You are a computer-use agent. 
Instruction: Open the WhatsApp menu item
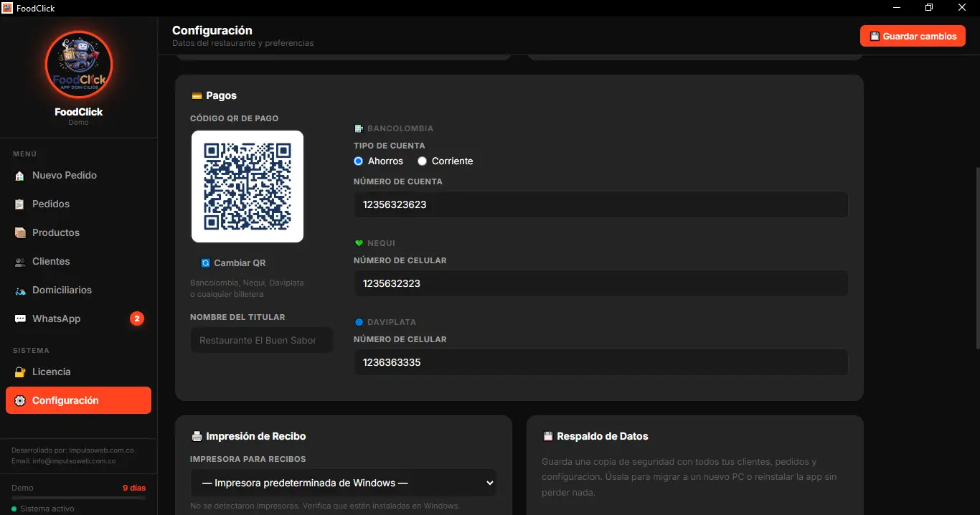click(78, 319)
